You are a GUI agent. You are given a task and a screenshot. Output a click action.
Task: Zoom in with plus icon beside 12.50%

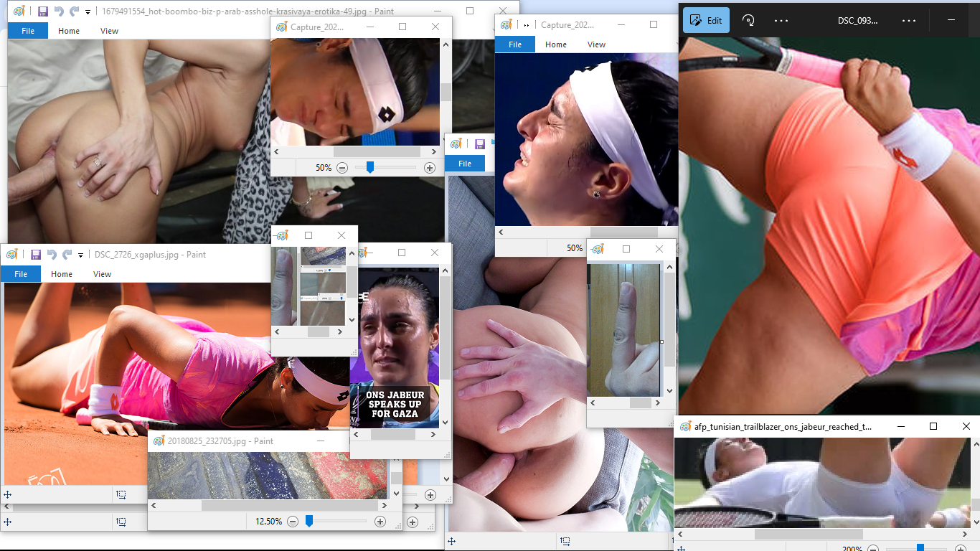point(380,522)
